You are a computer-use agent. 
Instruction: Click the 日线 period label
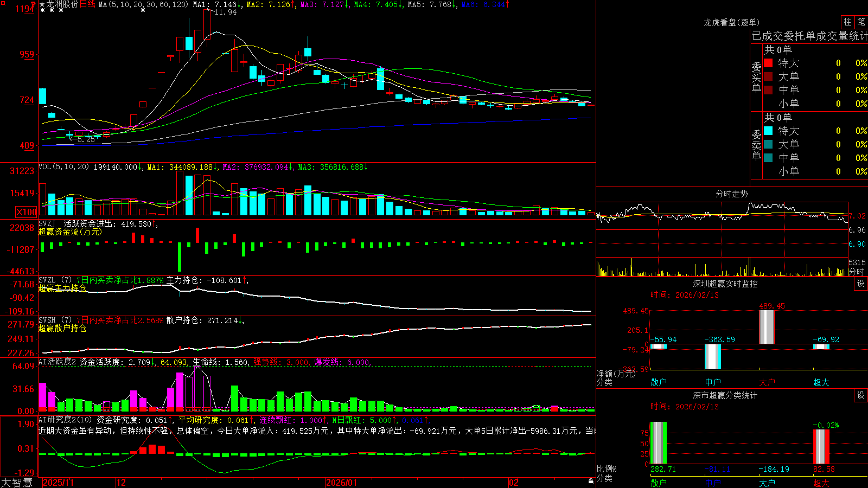[87, 4]
